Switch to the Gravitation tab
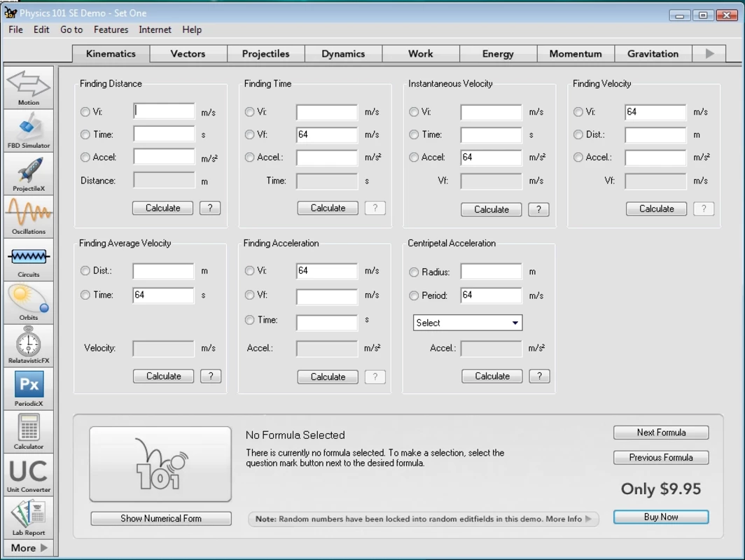 point(653,54)
